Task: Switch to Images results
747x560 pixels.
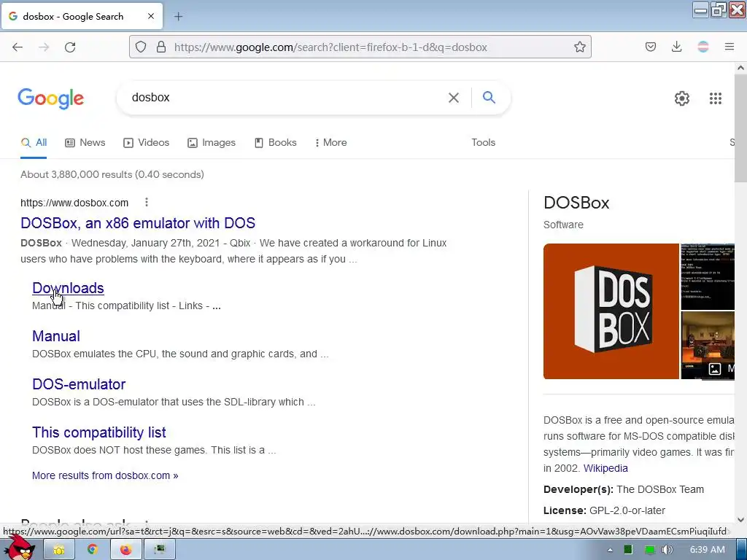Action: [212, 142]
